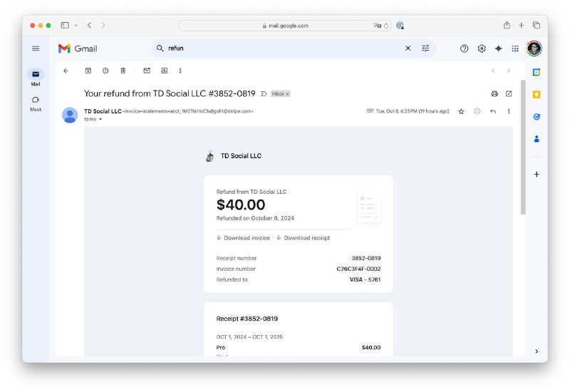Mark email as unread
Viewport: 570px width, 392px height.
(147, 71)
